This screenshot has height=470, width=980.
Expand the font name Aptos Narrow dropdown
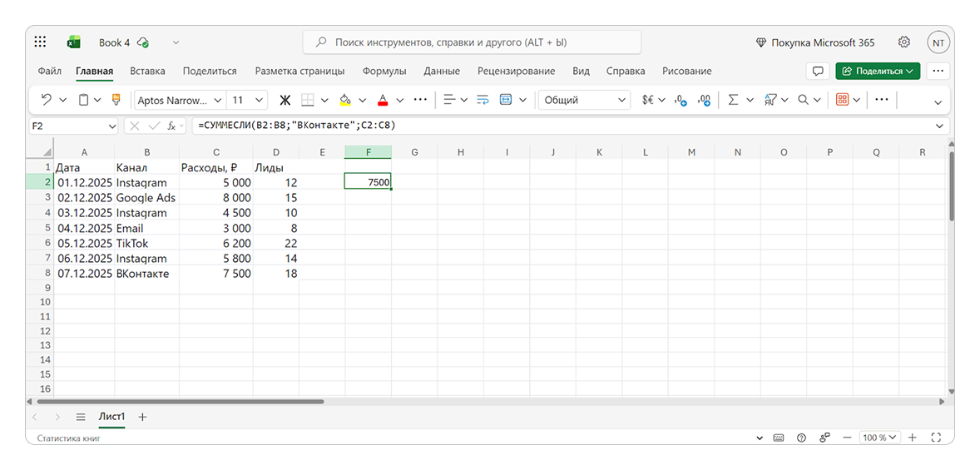pos(218,100)
